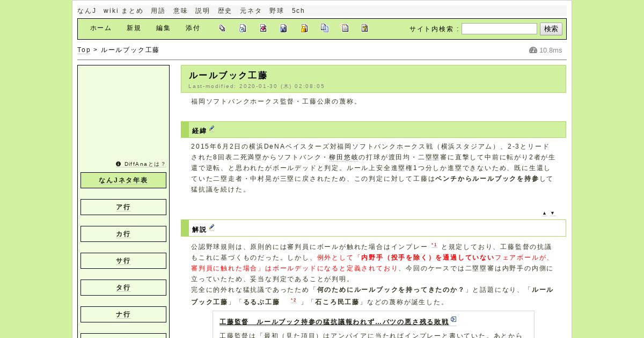
Task: Open the ナ行 sidebar category
Action: (123, 314)
